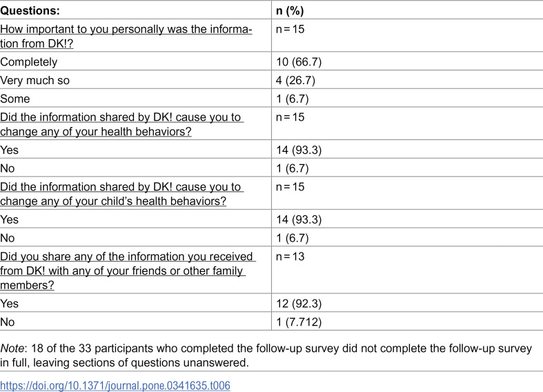Open the doi.org journal.pone link

point(115,385)
